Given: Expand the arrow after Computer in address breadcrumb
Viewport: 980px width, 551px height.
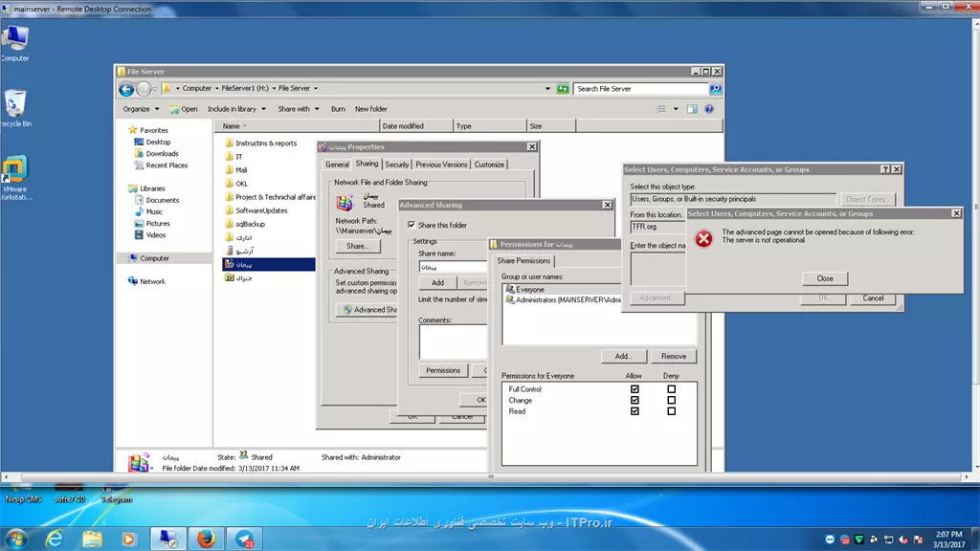Looking at the screenshot, I should pyautogui.click(x=217, y=89).
